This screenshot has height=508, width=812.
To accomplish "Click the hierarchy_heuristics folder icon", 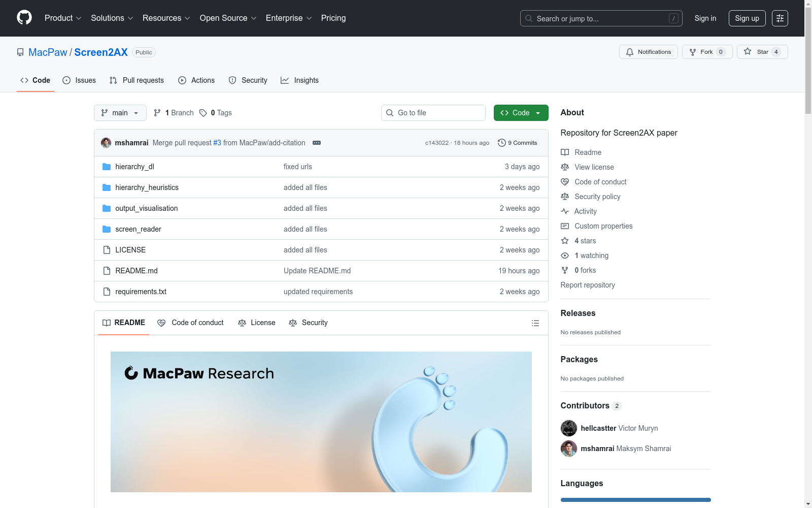I will tap(107, 187).
